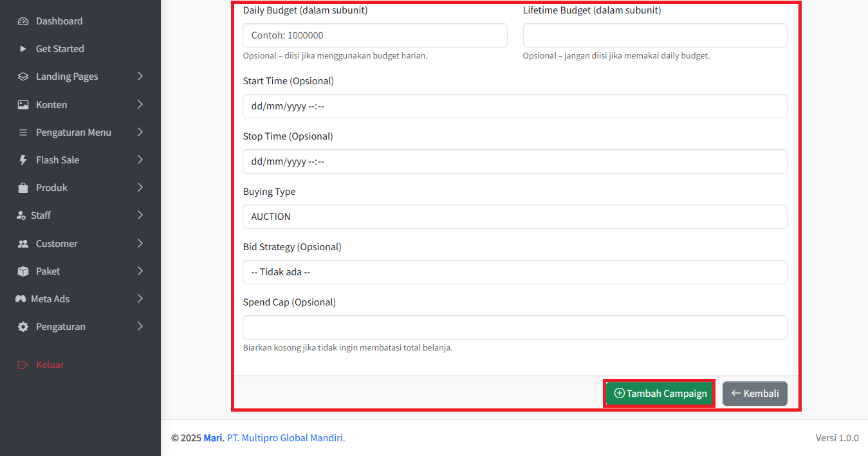Click the Flash Sale lightning icon
Screen dimensions: 868x456
23,160
